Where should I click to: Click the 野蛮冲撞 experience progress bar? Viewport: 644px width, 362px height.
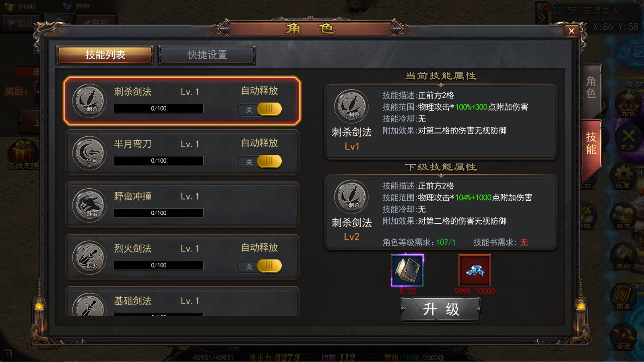(159, 213)
